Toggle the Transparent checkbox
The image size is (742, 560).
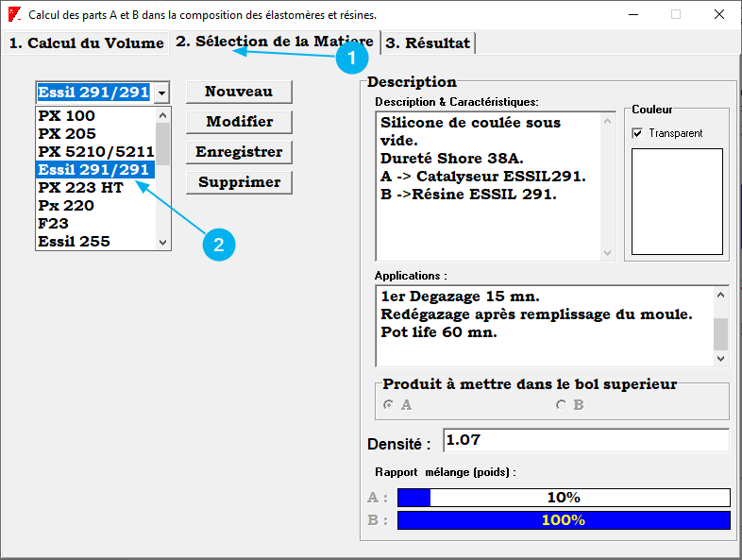click(637, 133)
